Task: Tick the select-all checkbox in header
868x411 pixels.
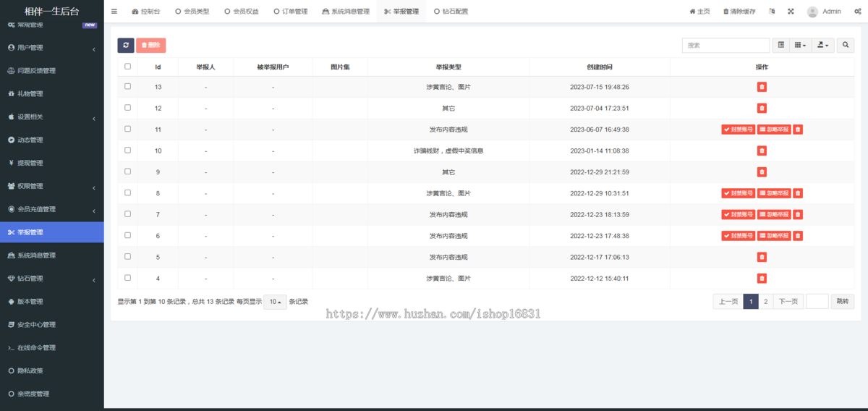Action: (128, 67)
